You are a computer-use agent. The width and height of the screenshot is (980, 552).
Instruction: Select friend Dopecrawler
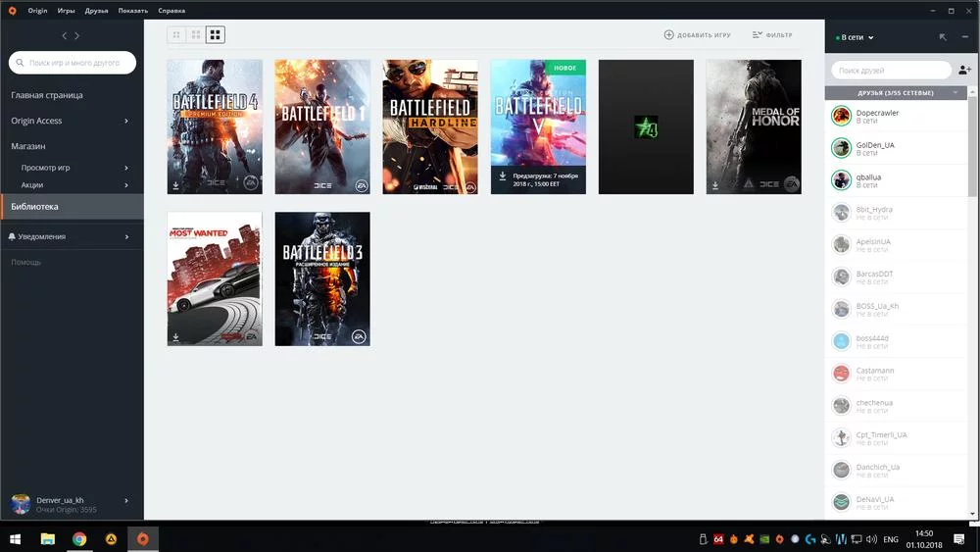click(x=896, y=116)
